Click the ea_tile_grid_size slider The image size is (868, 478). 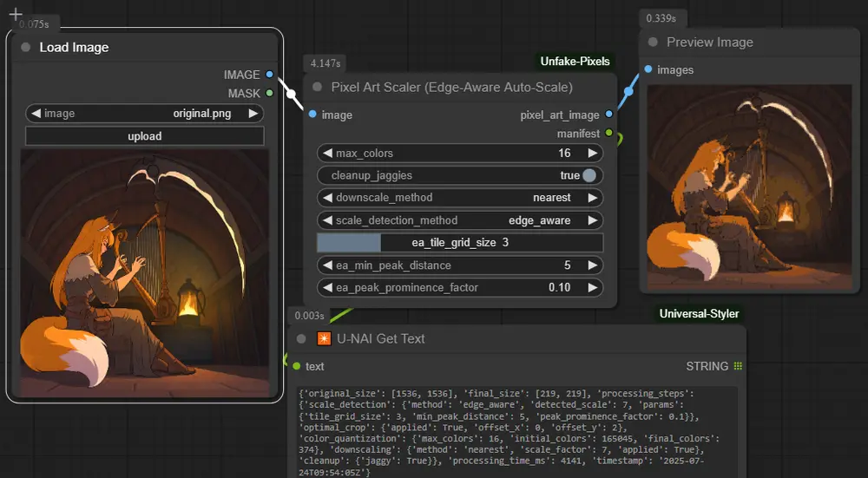459,243
